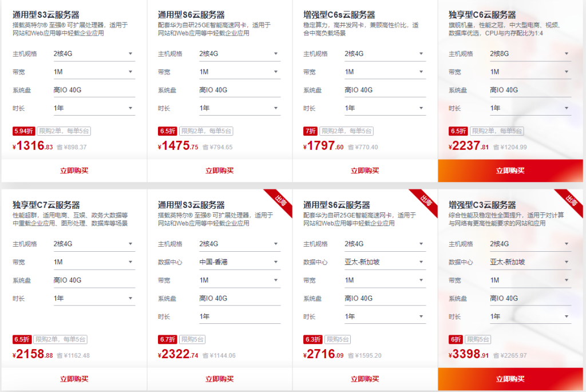586x392 pixels.
Task: Open the 带宽 dropdown on 通用型S6云服务器 card
Action: [x=239, y=72]
